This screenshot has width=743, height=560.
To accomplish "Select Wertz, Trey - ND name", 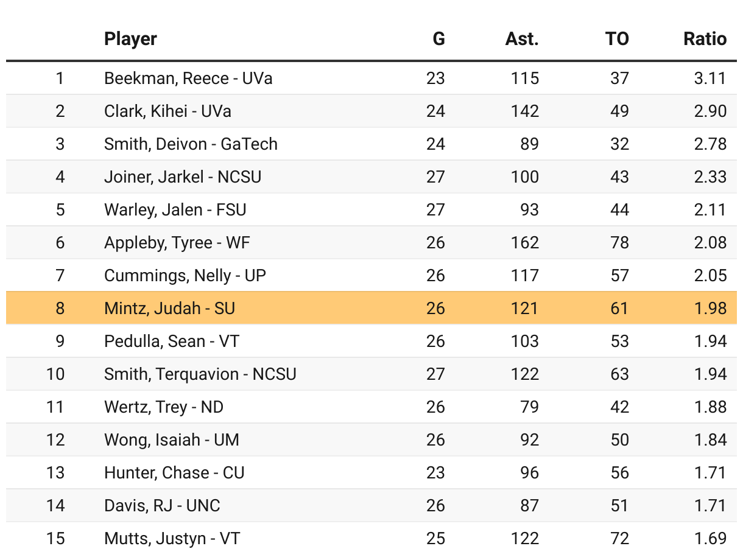I will 164,407.
